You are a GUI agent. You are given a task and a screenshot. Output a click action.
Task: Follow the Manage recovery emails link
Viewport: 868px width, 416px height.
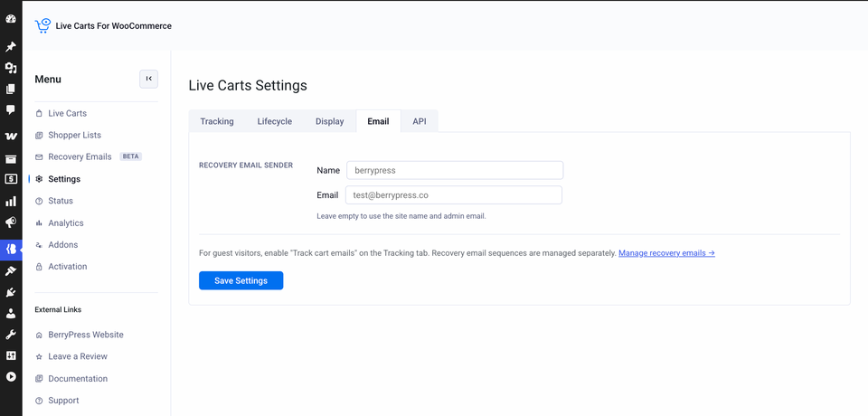(x=666, y=253)
